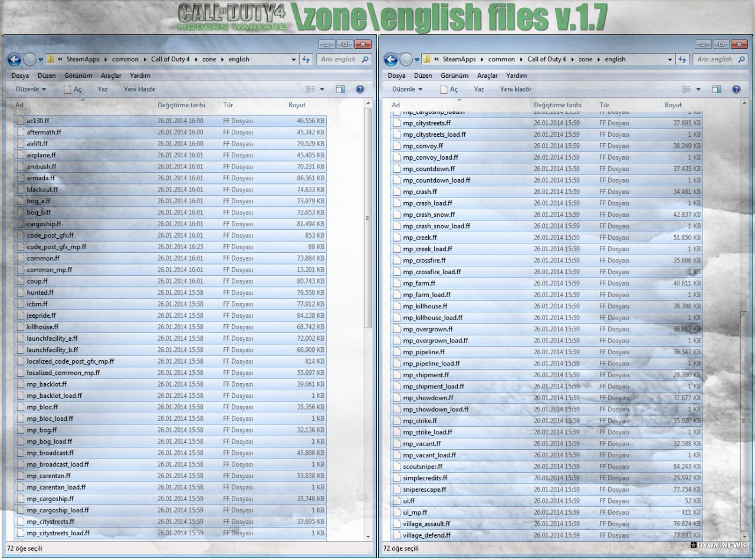Screen dimensions: 755x560
Task: Refresh the left window folder view
Action: pos(306,60)
